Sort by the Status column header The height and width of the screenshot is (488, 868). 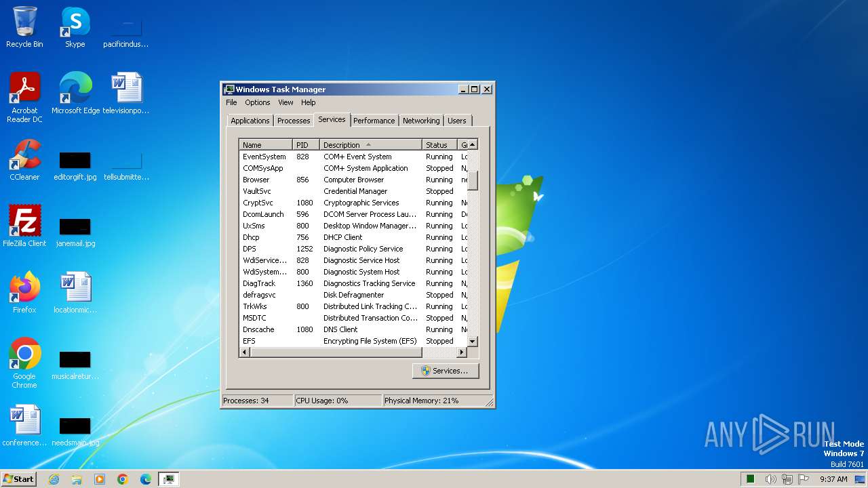(x=440, y=144)
